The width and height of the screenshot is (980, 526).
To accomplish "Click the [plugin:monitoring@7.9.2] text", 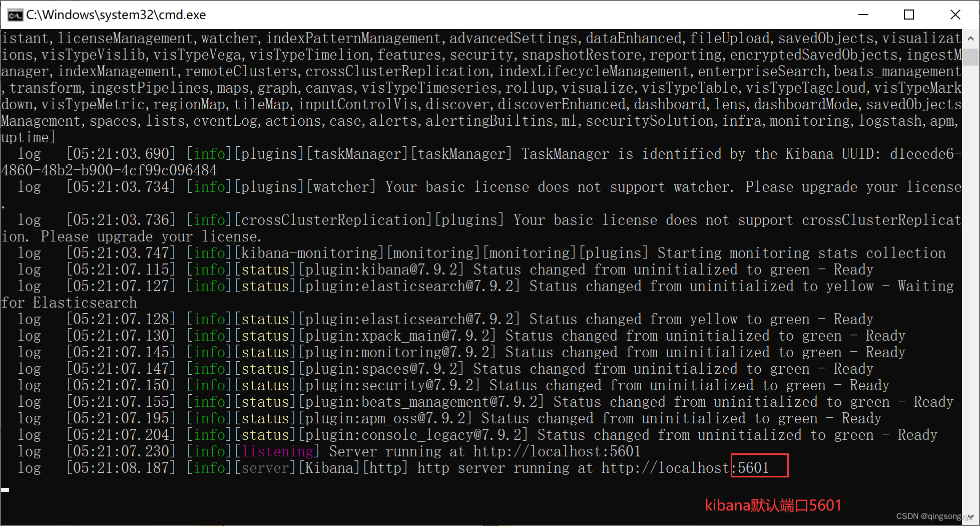I will point(397,352).
